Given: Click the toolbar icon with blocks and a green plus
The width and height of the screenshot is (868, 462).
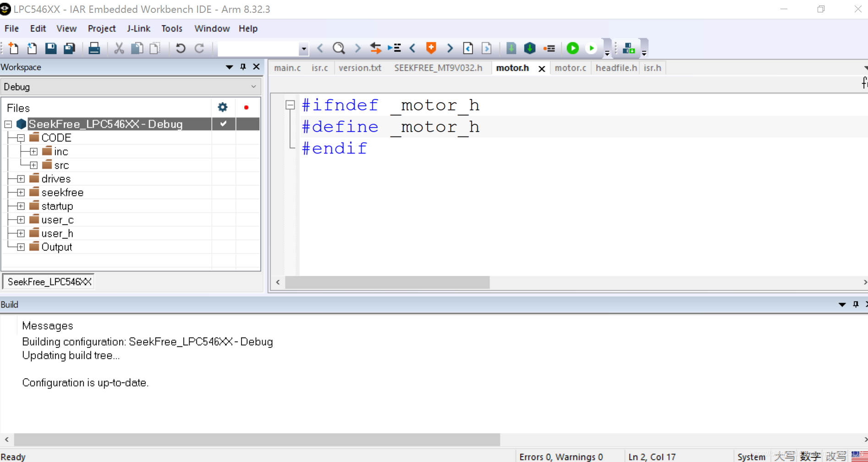Looking at the screenshot, I should [629, 48].
